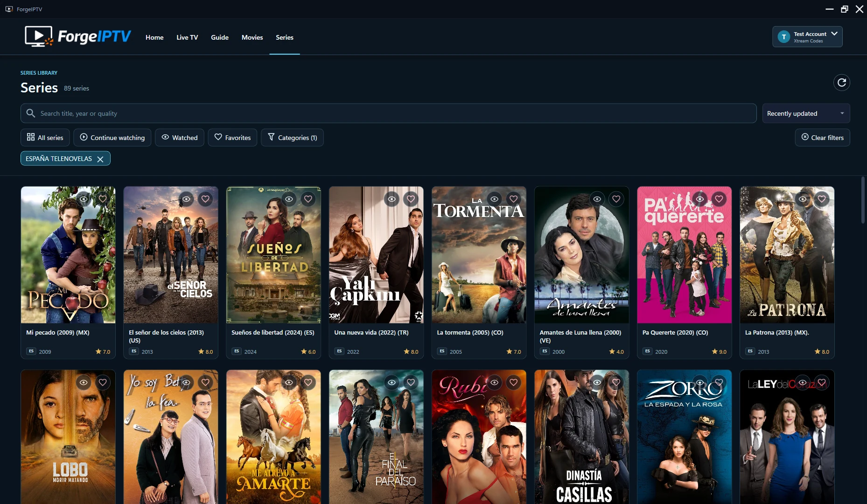Click the Test Account avatar
Viewport: 867px width, 504px height.
coord(783,37)
